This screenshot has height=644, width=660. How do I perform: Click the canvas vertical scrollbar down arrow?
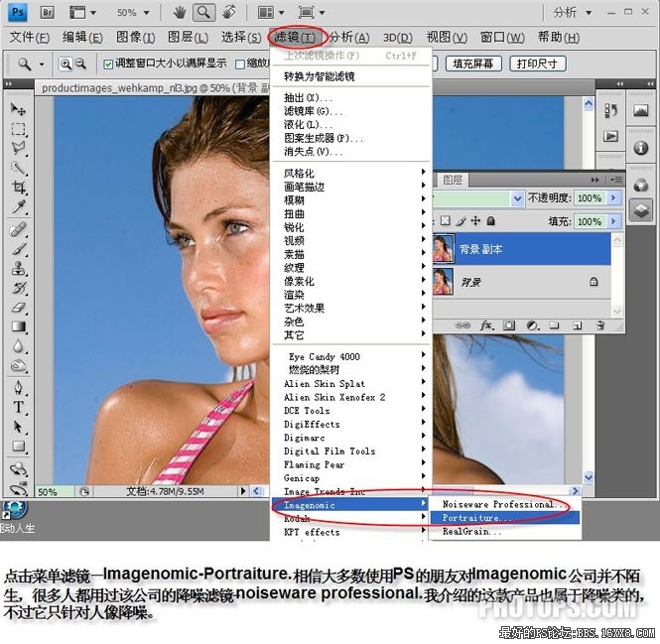point(588,478)
